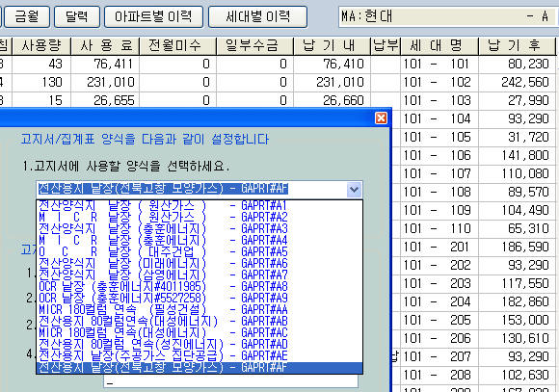Select 납기내 cell 76,410
Image resolution: width=559 pixels, height=392 pixels.
(332, 65)
